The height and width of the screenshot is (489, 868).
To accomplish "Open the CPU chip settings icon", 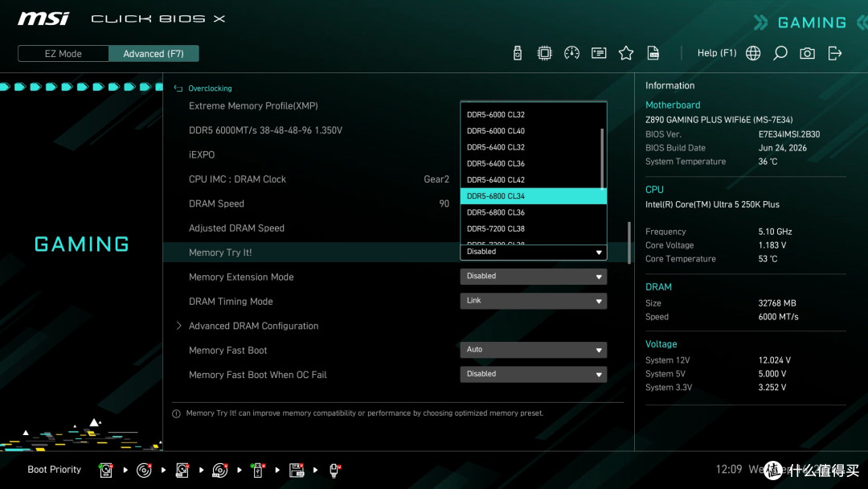I will click(544, 53).
